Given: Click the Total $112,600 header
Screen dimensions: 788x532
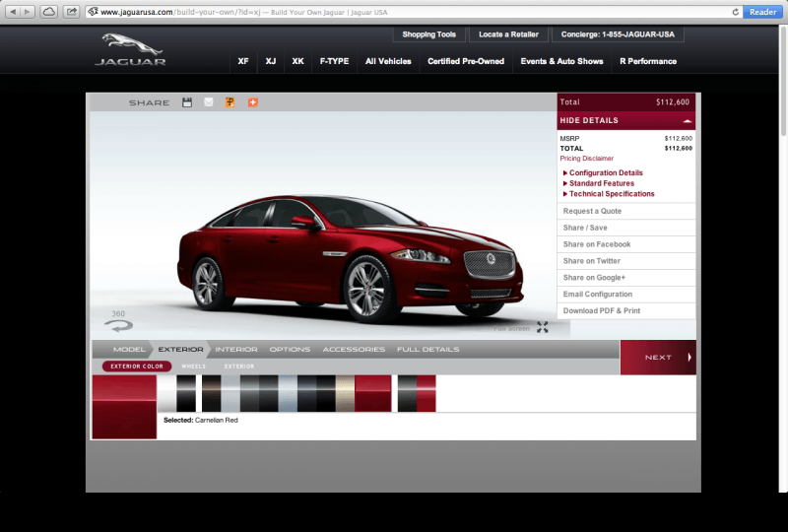Looking at the screenshot, I should [626, 102].
